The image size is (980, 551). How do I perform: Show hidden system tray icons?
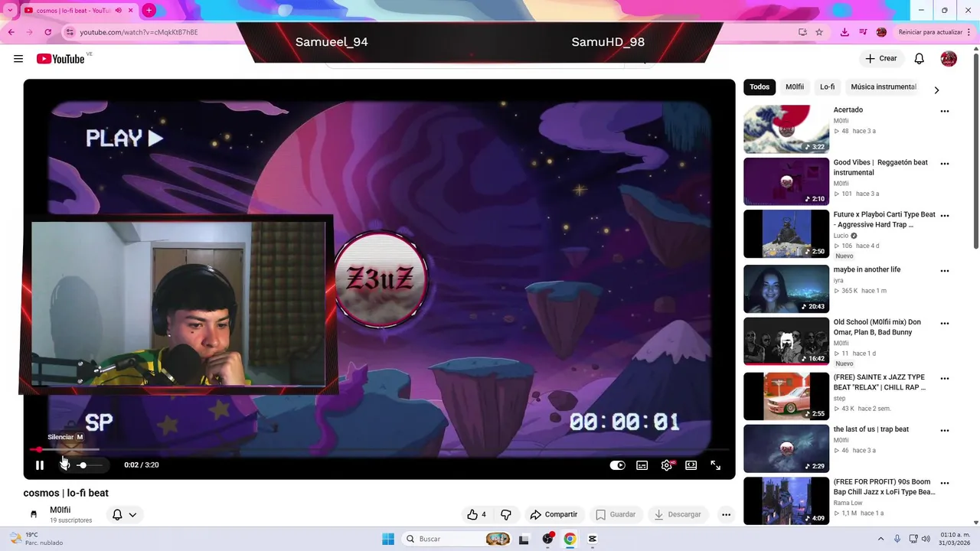[x=880, y=539]
